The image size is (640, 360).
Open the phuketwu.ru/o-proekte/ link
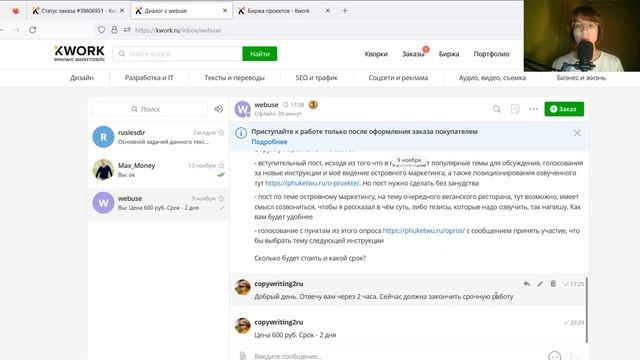[312, 183]
